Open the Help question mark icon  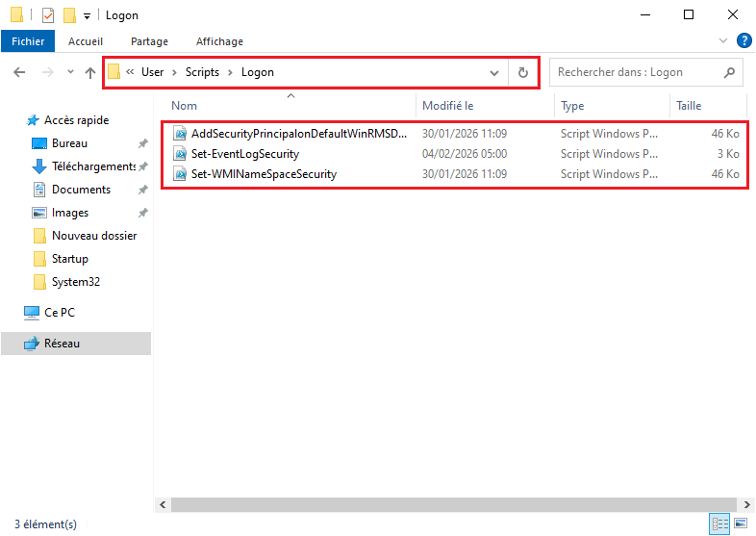pos(743,40)
